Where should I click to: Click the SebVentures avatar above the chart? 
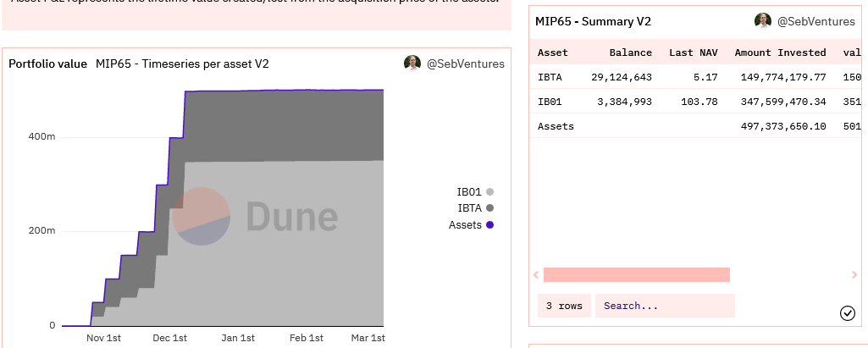(412, 64)
